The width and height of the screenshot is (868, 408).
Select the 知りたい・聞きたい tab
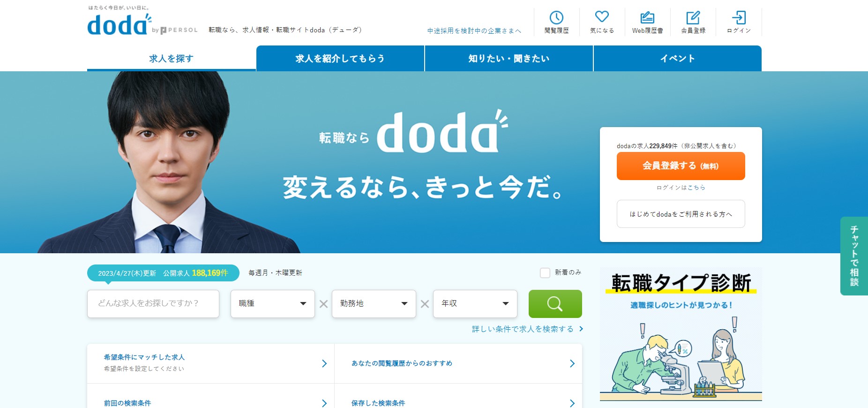click(509, 59)
